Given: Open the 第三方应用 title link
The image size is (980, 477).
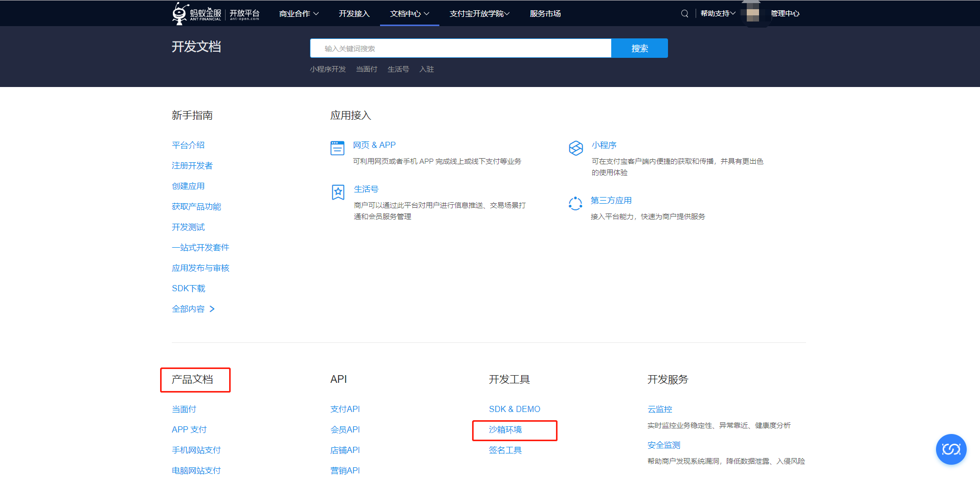Looking at the screenshot, I should click(611, 201).
